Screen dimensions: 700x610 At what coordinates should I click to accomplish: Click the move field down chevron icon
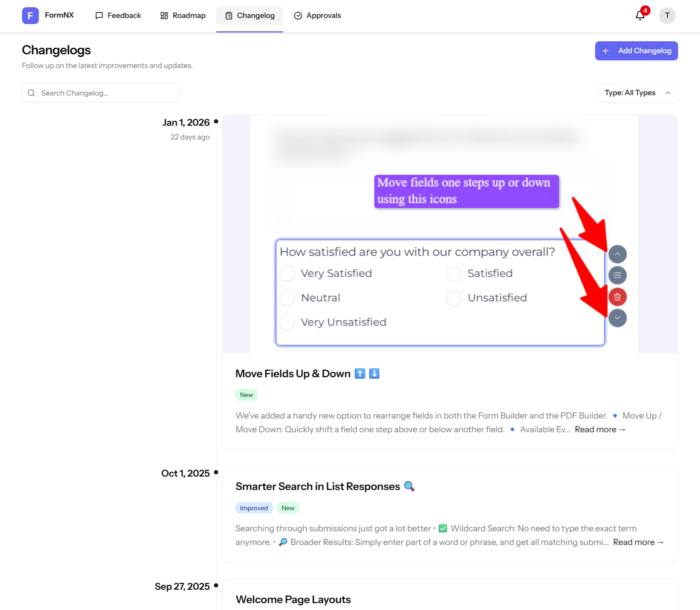(617, 318)
